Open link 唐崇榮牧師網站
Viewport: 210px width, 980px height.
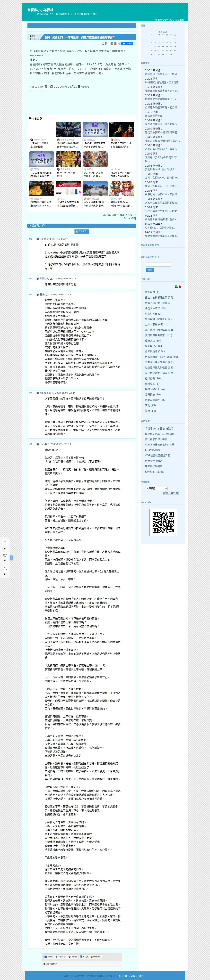pos(154,461)
